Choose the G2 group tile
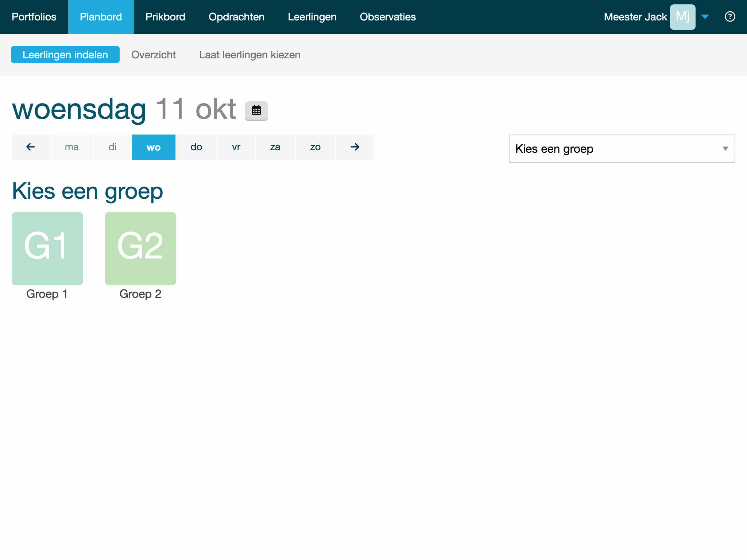747x560 pixels. pos(140,249)
